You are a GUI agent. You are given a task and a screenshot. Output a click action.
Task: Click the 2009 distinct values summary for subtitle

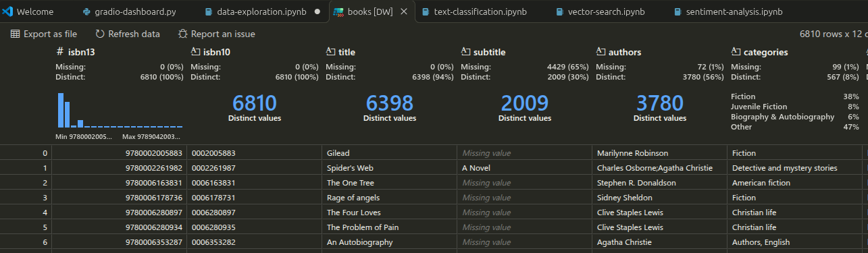pyautogui.click(x=524, y=108)
